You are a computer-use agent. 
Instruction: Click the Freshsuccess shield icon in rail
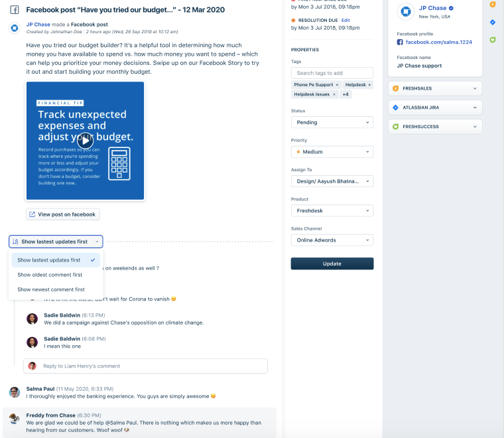493,40
